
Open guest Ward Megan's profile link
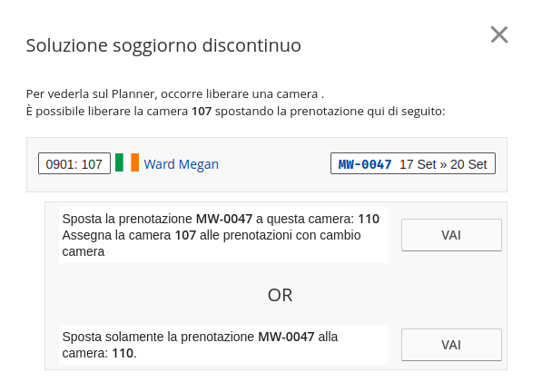tap(182, 164)
